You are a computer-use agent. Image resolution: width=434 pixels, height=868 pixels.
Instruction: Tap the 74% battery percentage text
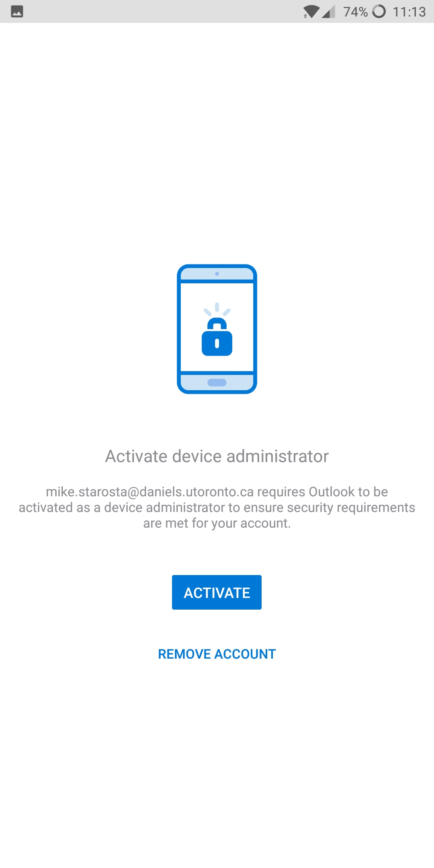356,12
